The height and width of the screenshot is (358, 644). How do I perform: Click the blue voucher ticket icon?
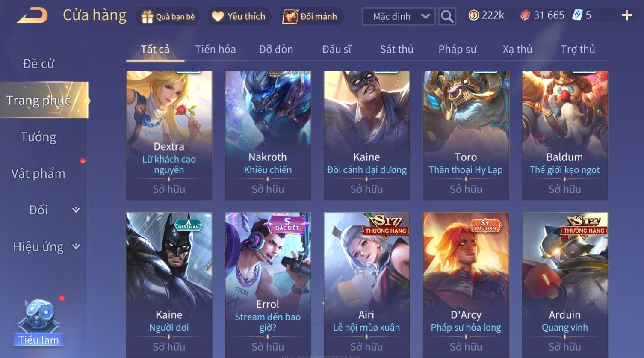577,15
